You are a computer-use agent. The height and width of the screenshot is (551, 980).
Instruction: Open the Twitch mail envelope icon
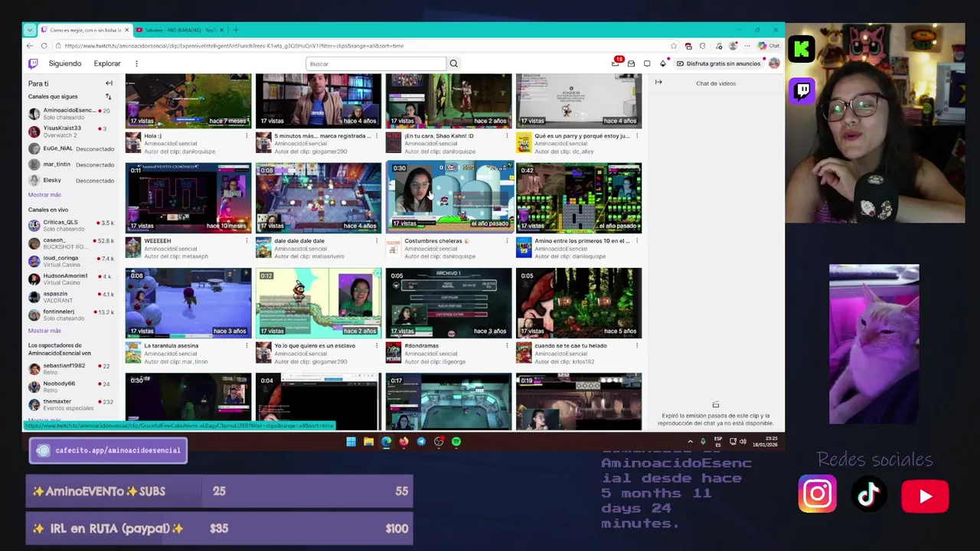pos(631,64)
